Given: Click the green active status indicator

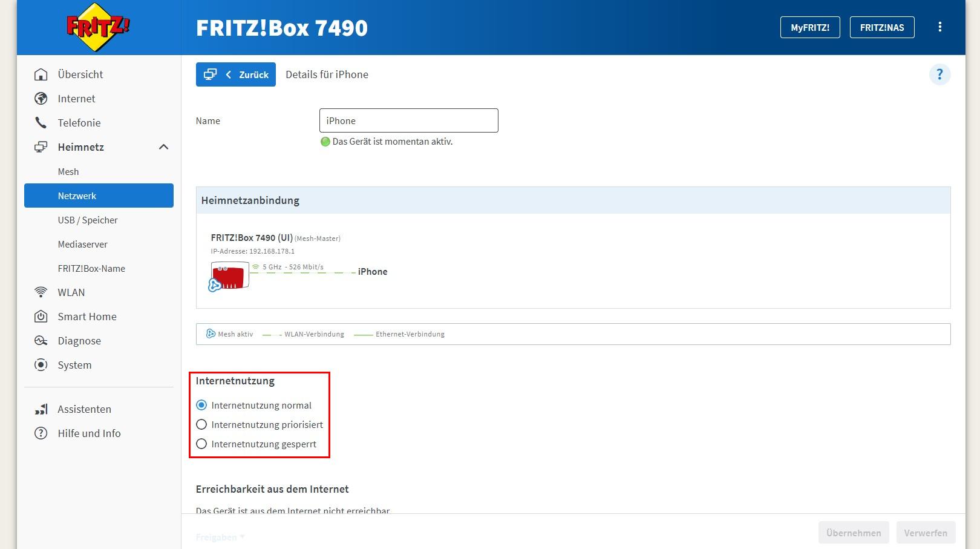Looking at the screenshot, I should [x=325, y=142].
